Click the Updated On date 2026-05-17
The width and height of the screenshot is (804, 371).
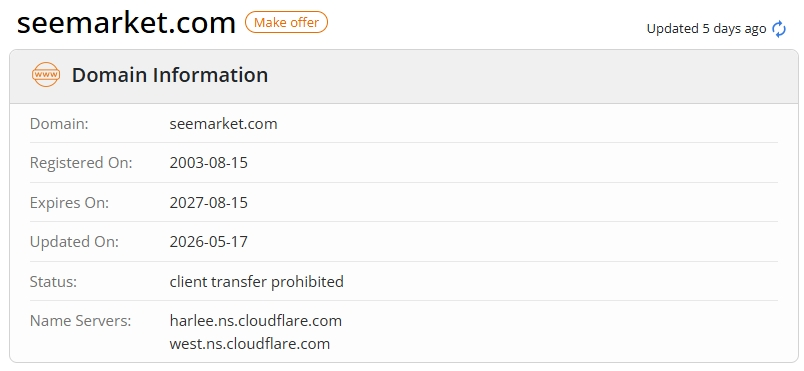pos(209,241)
